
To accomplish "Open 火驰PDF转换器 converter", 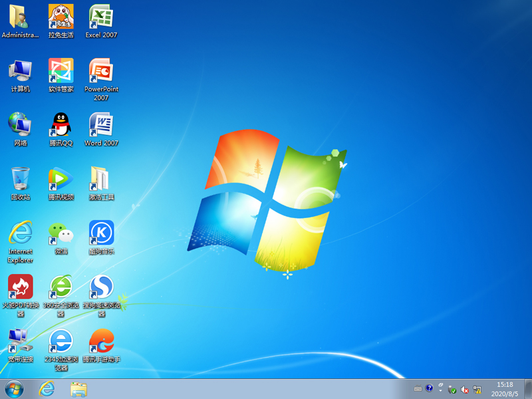I will [x=20, y=287].
